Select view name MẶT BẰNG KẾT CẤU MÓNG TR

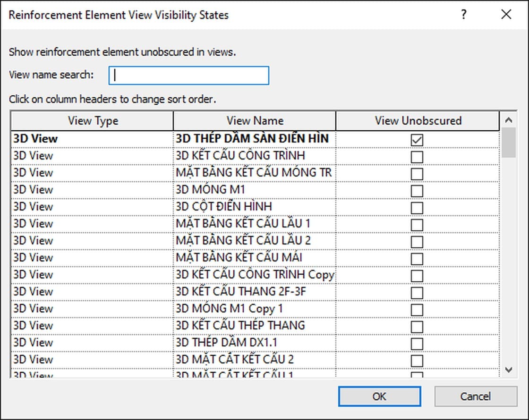tap(254, 172)
